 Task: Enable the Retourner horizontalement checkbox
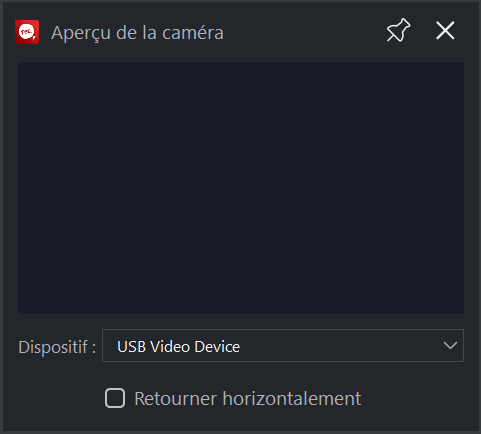coord(115,398)
